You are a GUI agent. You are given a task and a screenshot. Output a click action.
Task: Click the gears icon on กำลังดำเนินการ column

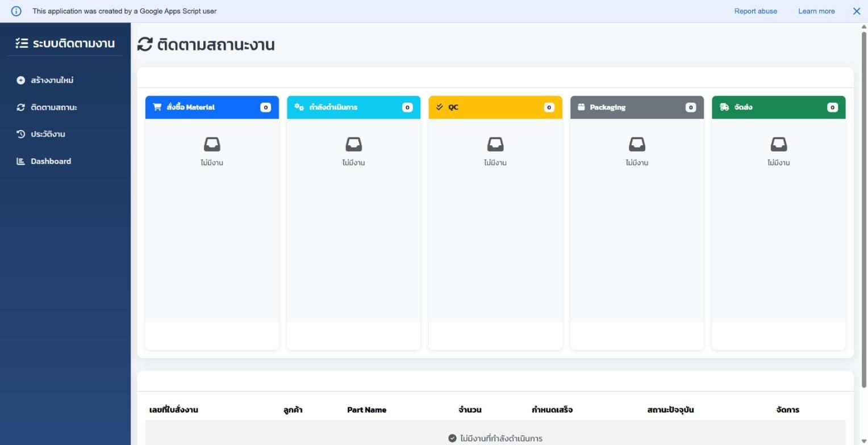click(x=299, y=107)
